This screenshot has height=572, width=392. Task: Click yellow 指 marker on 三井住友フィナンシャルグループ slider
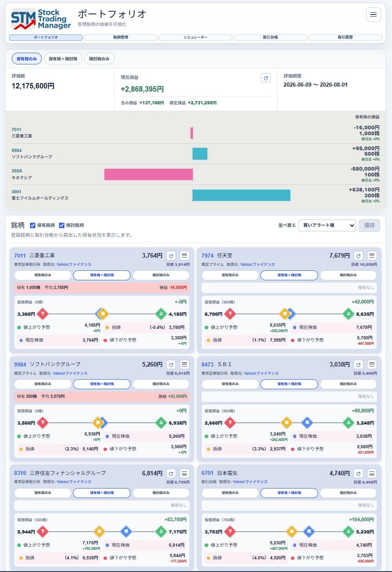point(99,532)
